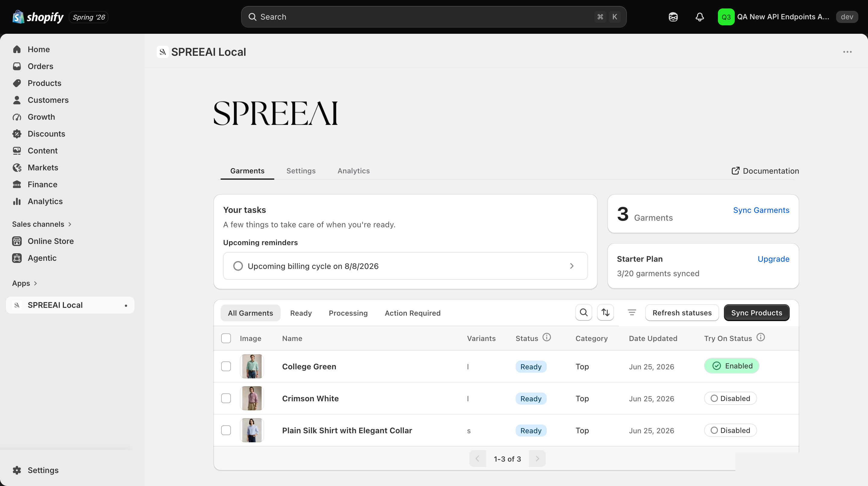
Task: Go to the next page of garments
Action: [537, 459]
